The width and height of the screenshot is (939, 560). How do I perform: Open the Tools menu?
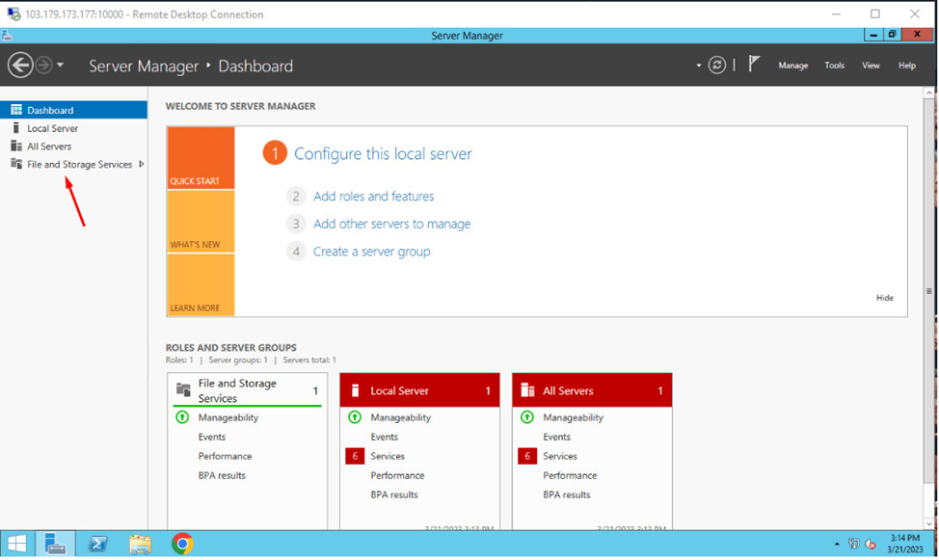coord(834,66)
